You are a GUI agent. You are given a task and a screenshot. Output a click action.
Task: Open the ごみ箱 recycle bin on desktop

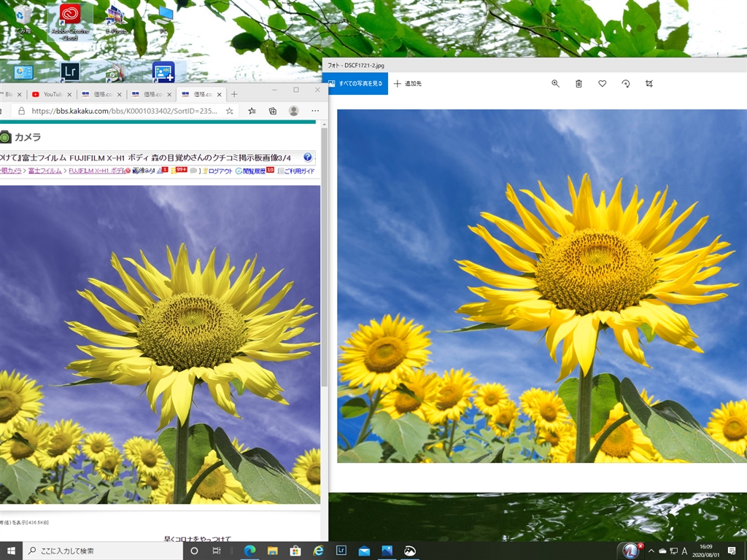tap(23, 20)
